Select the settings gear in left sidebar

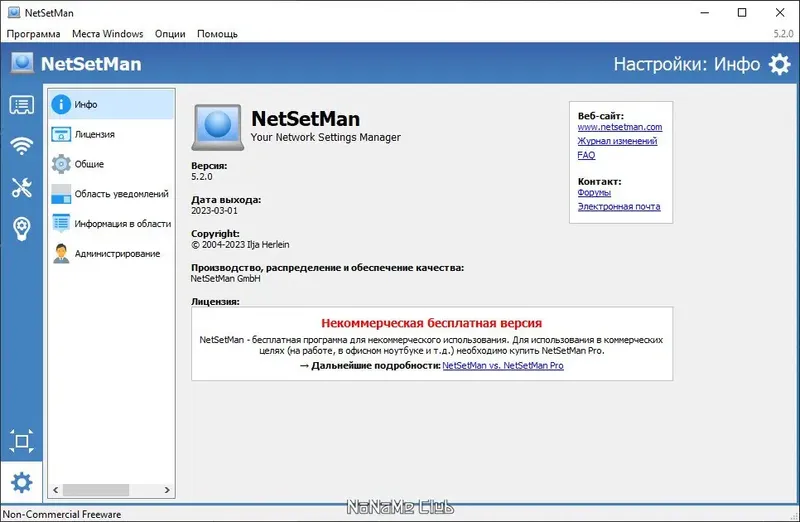(21, 482)
